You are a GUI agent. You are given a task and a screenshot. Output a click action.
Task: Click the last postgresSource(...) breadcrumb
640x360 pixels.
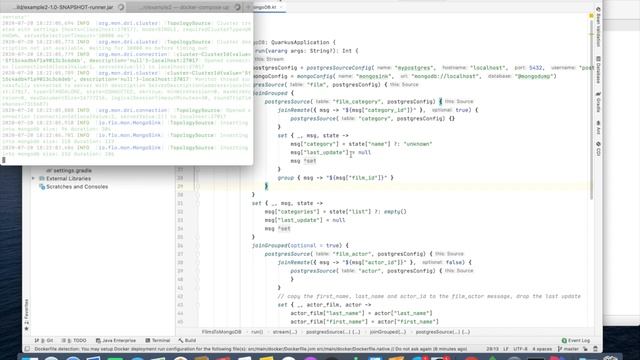[x=443, y=332]
